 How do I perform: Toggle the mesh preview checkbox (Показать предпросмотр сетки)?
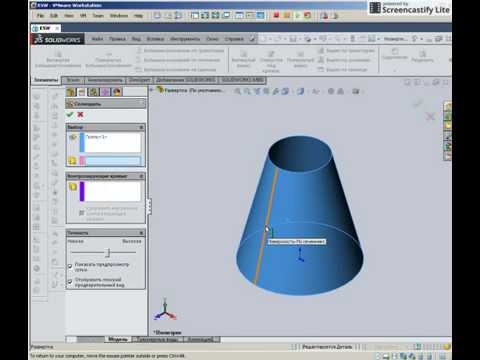70,266
